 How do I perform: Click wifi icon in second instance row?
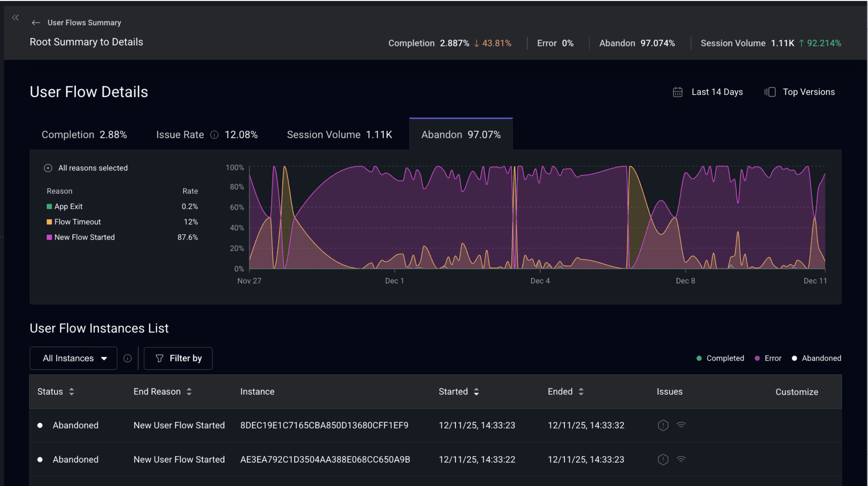point(681,459)
